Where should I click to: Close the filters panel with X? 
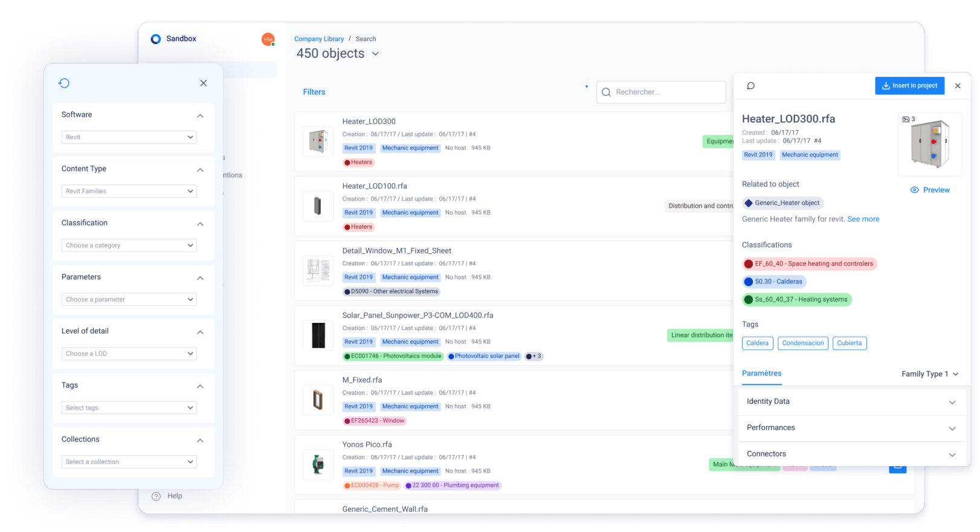point(204,83)
